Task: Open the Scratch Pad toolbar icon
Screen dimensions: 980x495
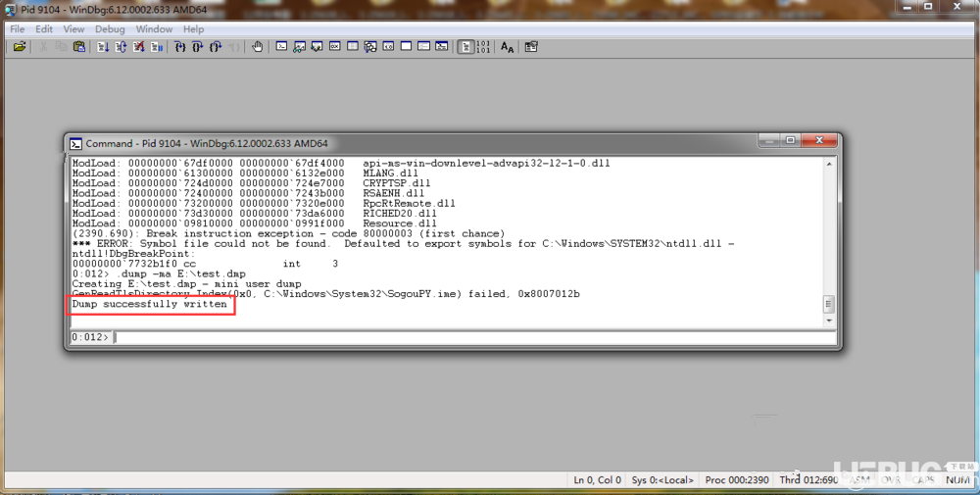Action: coord(407,47)
